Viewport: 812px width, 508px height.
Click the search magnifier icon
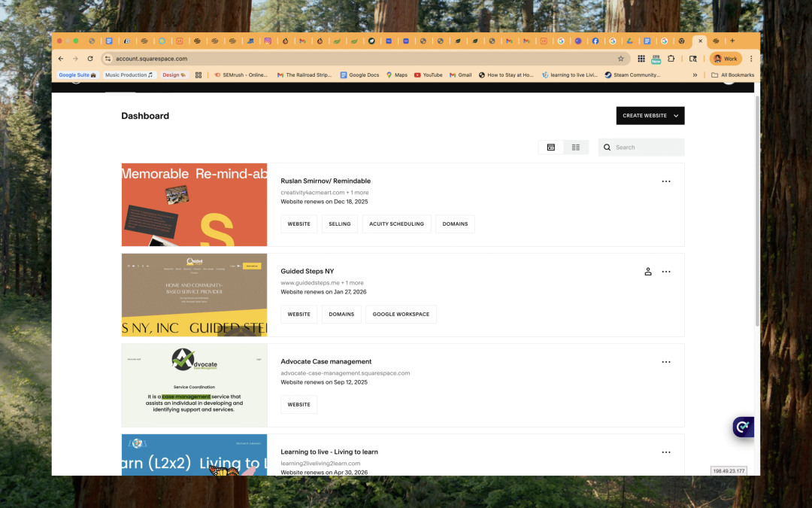(x=607, y=147)
